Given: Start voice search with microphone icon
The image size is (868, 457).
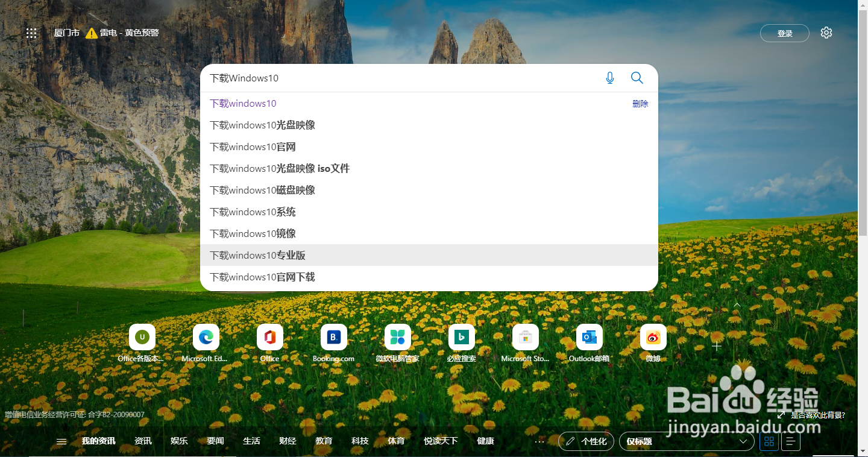Looking at the screenshot, I should click(610, 78).
